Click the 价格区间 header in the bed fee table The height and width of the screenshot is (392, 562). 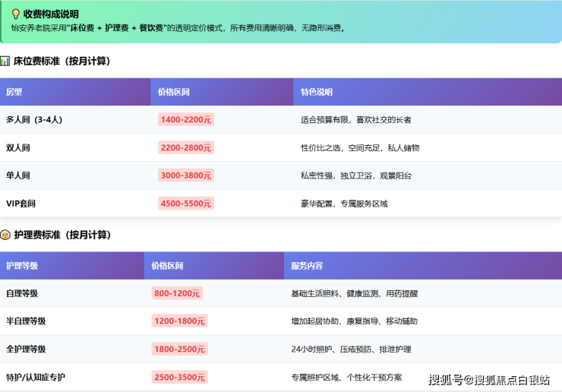[x=174, y=92]
